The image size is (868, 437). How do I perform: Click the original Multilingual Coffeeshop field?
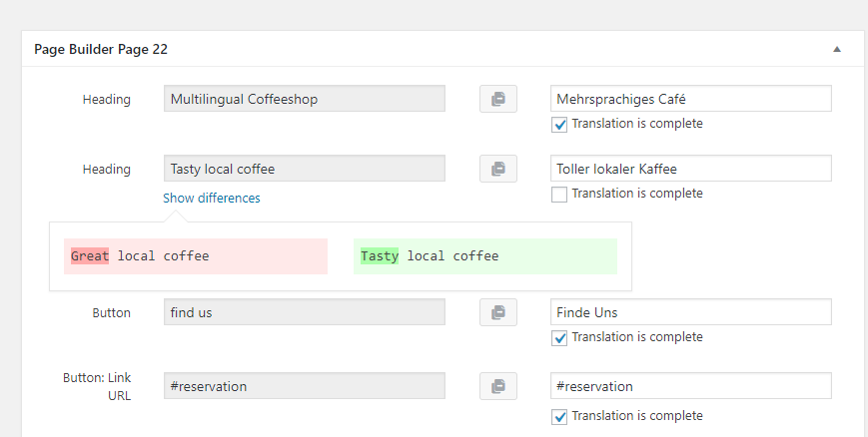(x=305, y=99)
